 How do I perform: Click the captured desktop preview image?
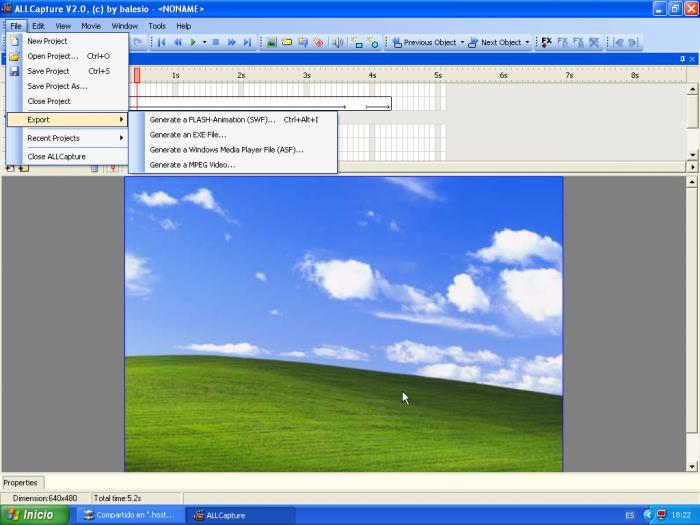pyautogui.click(x=344, y=324)
